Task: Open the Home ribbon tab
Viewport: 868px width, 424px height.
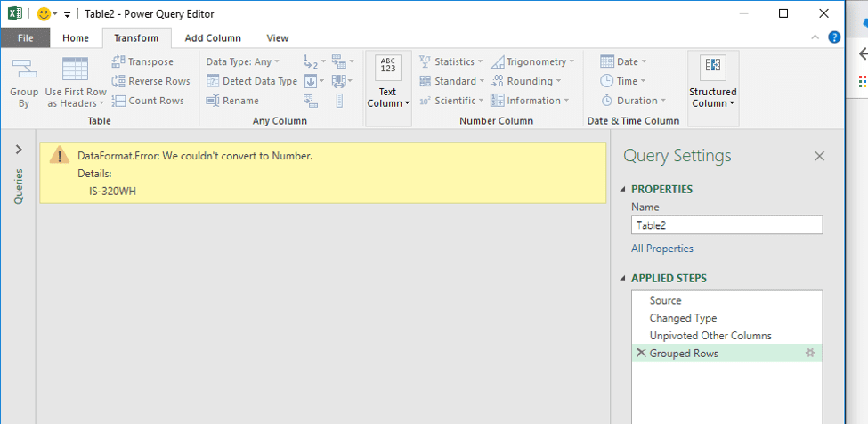Action: (x=76, y=38)
